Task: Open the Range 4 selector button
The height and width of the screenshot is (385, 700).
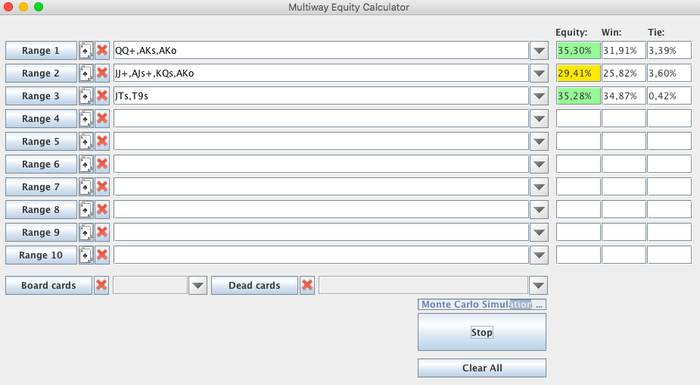Action: pyautogui.click(x=41, y=119)
